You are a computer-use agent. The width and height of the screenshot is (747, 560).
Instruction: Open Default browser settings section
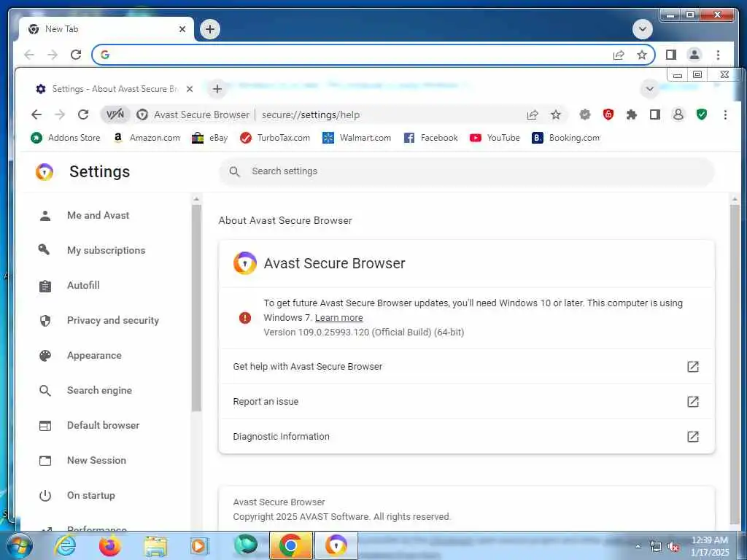(103, 425)
